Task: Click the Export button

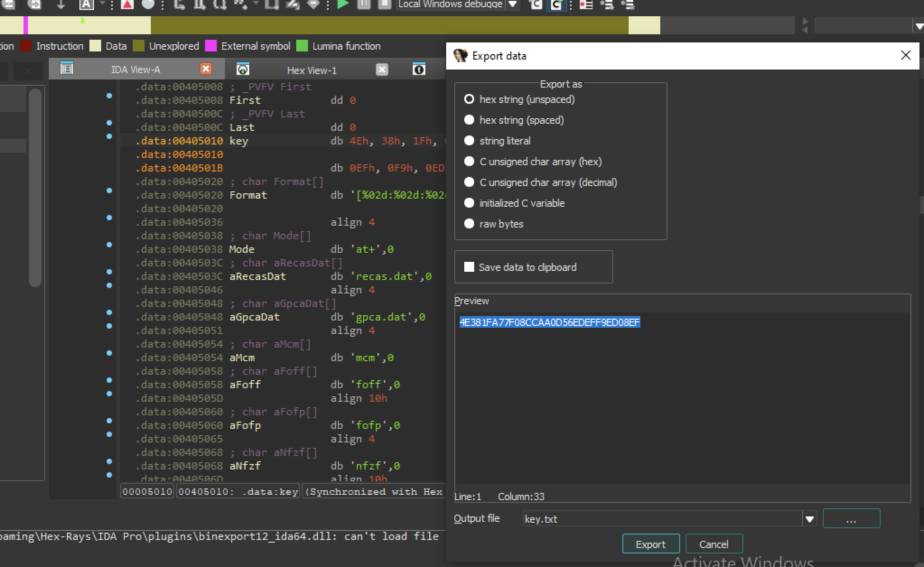Action: 651,544
